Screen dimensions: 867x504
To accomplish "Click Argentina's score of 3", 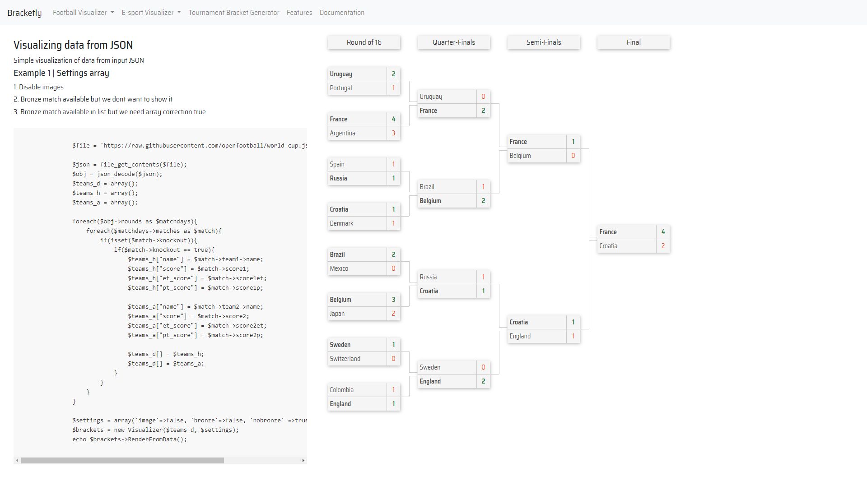I will point(393,133).
